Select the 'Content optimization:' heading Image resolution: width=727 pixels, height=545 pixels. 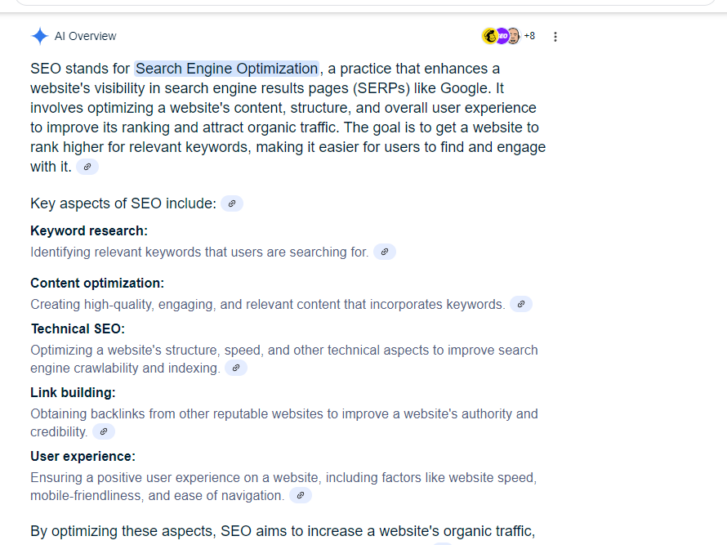pyautogui.click(x=97, y=283)
